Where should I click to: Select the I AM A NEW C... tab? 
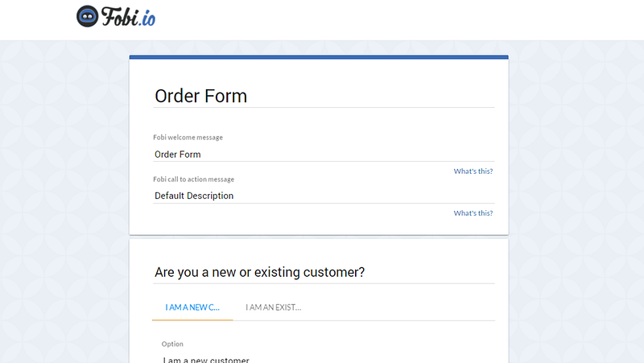pyautogui.click(x=192, y=307)
